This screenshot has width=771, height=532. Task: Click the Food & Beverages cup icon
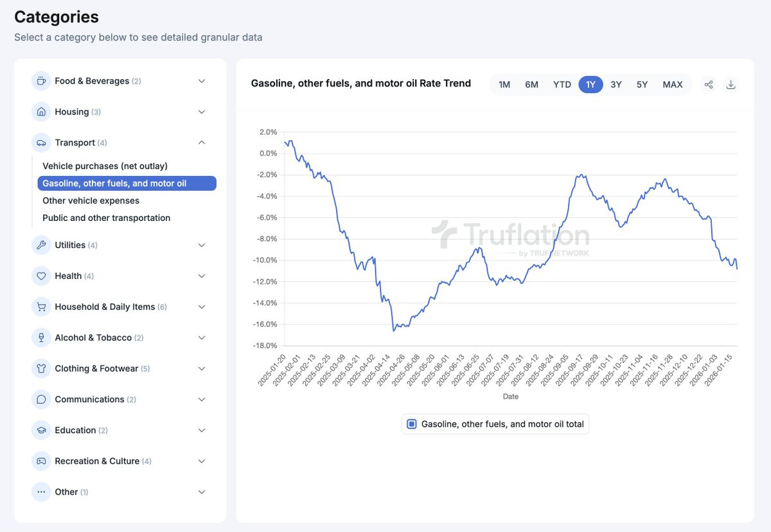tap(41, 81)
